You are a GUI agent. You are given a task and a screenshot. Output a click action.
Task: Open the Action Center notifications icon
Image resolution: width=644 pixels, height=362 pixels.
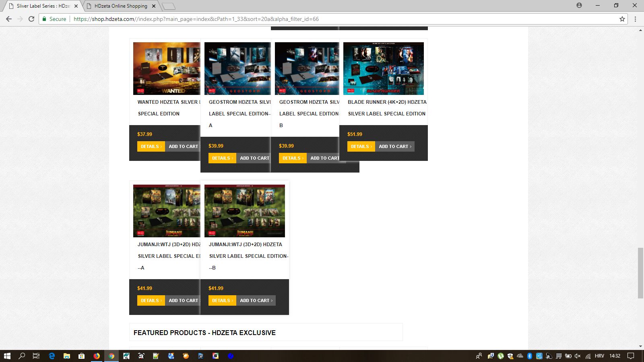[631, 356]
